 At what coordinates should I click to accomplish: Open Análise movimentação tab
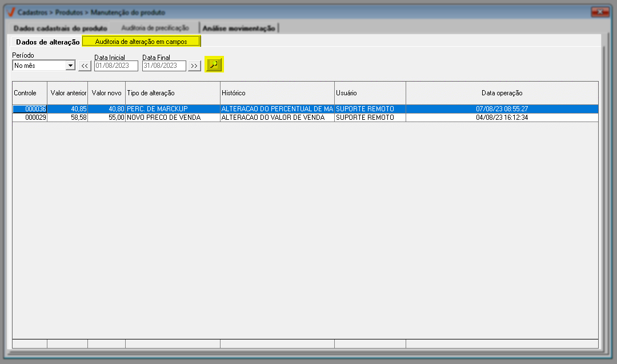click(x=239, y=29)
